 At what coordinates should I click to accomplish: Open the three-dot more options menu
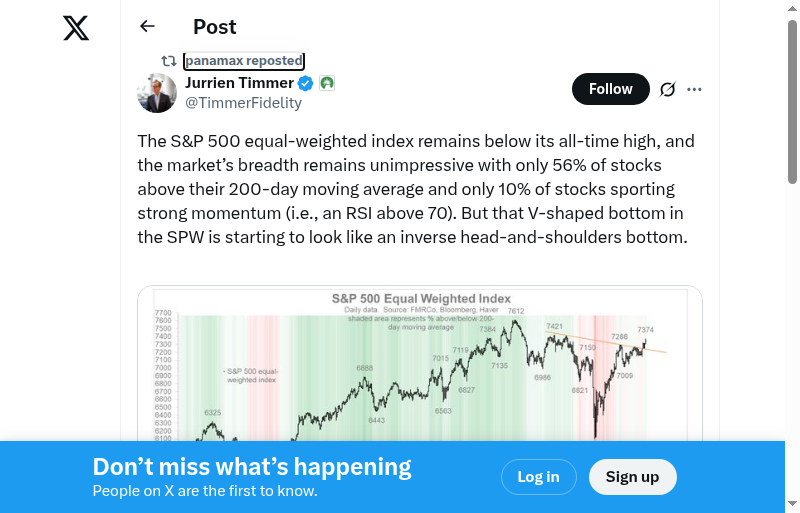(695, 89)
